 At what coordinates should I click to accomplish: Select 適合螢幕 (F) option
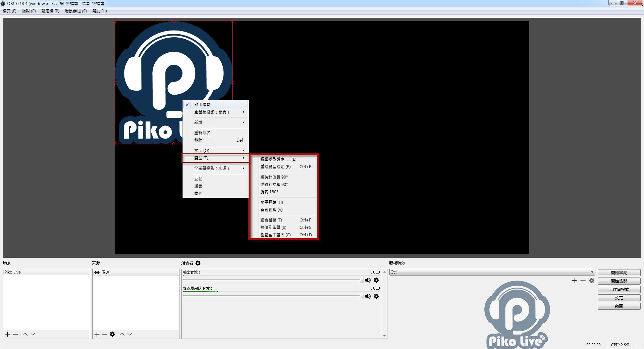[x=283, y=220]
